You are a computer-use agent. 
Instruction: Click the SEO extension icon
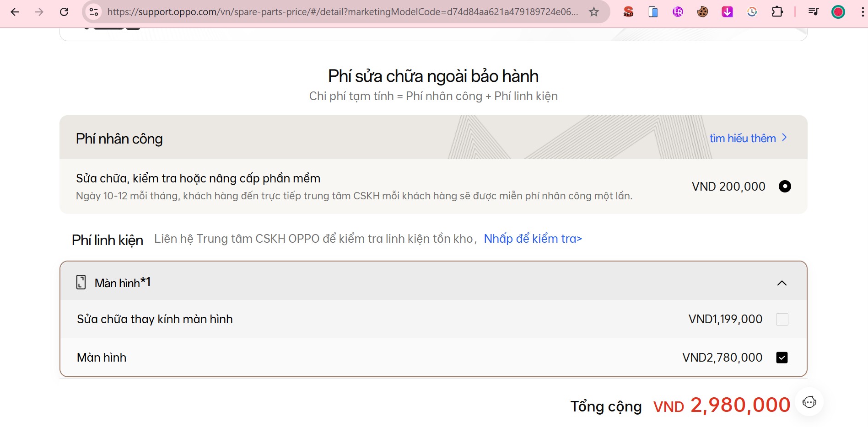(628, 12)
